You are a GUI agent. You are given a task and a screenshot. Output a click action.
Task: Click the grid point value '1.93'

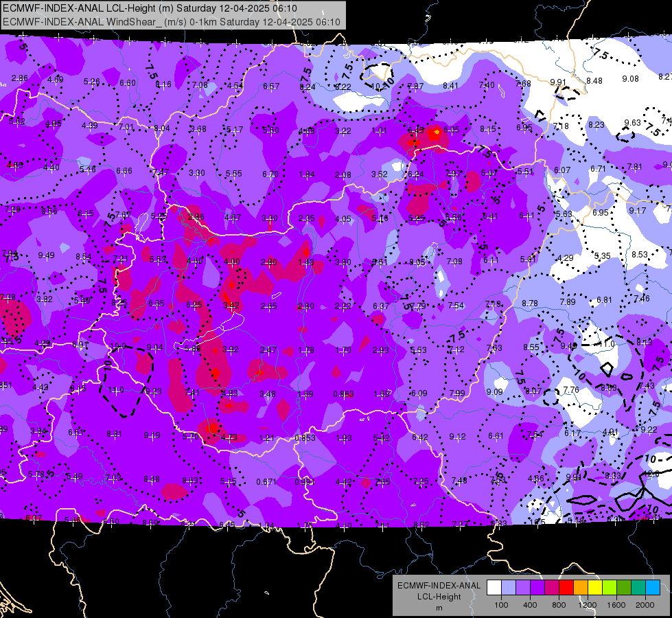344,437
